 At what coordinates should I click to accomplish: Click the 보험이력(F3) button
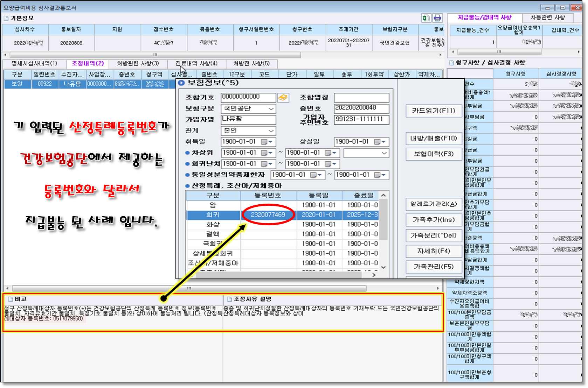pos(434,154)
